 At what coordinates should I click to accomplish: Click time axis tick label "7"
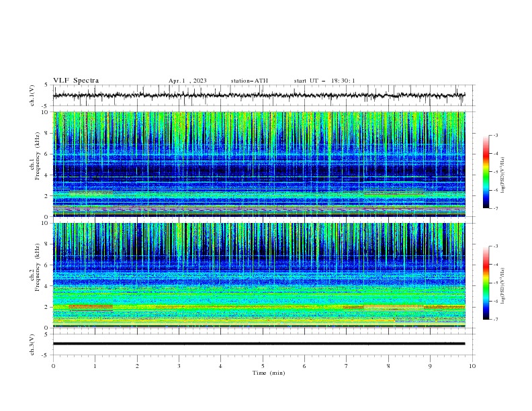pos(347,366)
